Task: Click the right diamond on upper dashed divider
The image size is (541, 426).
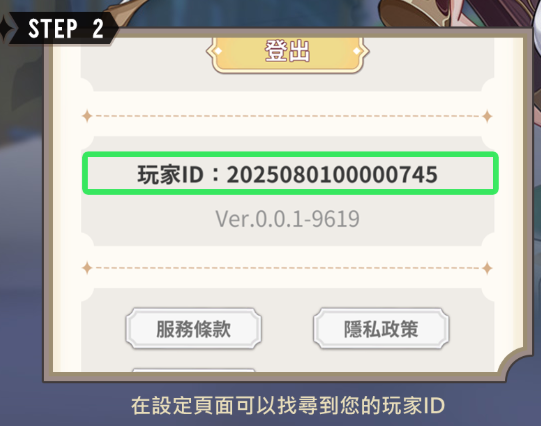Action: coord(487,116)
